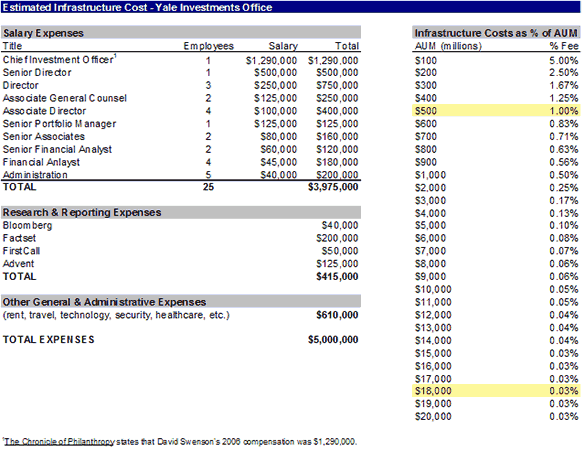Select the highlighted $500 AUM row
585x451 pixels.
tap(496, 111)
